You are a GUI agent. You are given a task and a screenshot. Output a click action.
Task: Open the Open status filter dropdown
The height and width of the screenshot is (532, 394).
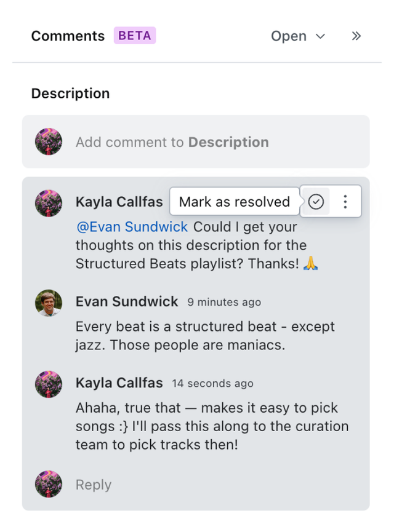(x=298, y=36)
